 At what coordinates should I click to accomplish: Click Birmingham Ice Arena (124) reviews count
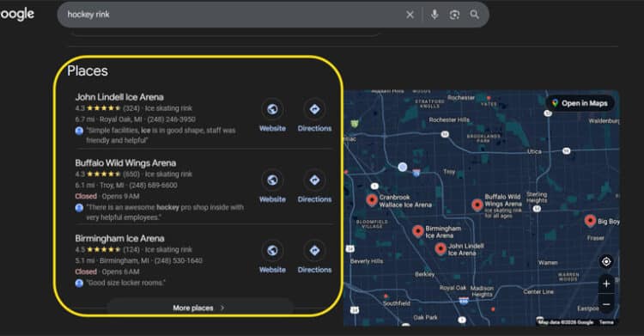coord(131,249)
